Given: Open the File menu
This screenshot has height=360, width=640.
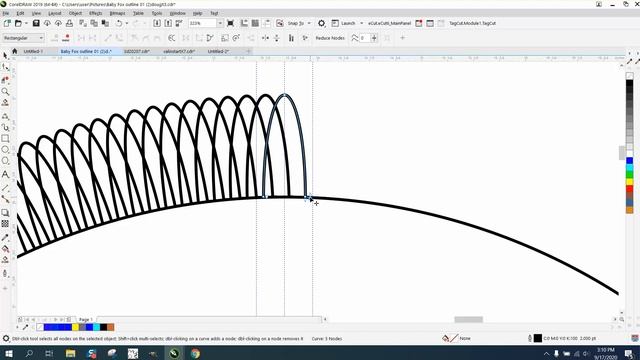Looking at the screenshot, I should [x=6, y=13].
